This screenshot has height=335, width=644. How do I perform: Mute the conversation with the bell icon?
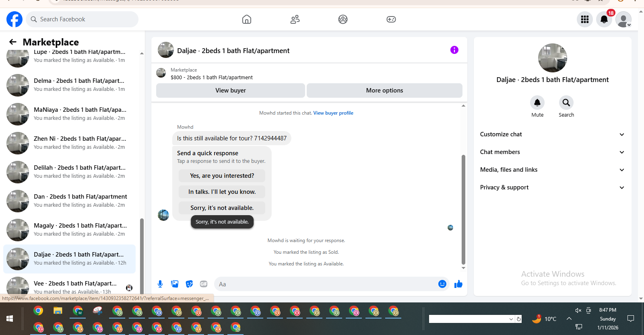point(537,103)
